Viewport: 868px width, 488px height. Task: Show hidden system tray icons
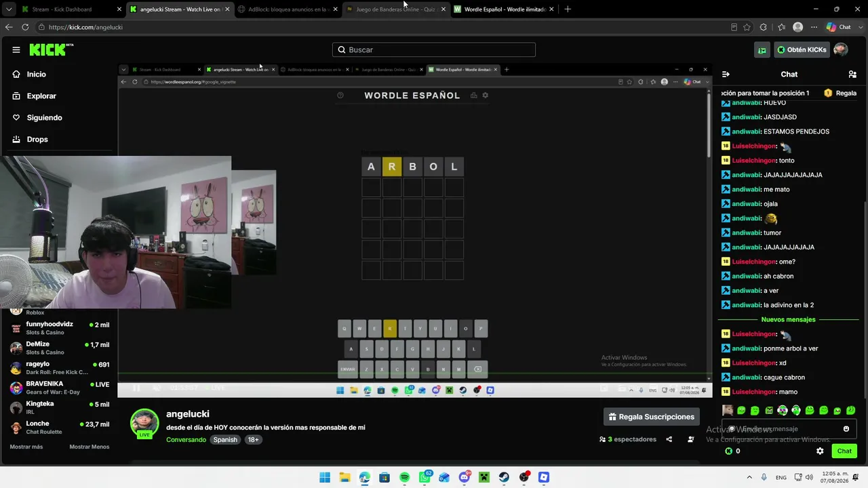point(749,477)
